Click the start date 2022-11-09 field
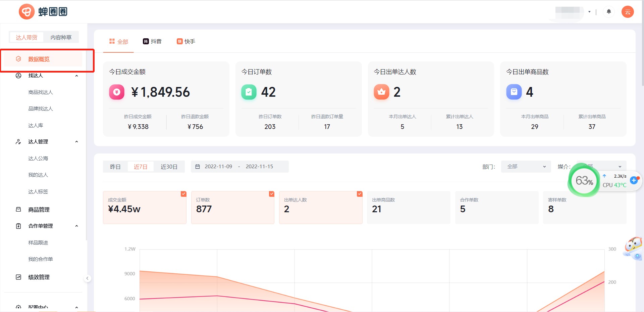The height and width of the screenshot is (312, 644). 218,167
